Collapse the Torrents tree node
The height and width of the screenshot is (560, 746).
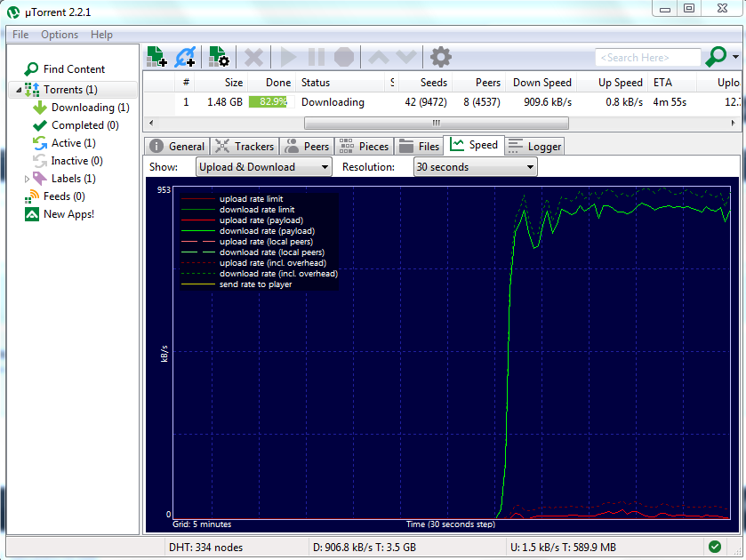[x=18, y=90]
